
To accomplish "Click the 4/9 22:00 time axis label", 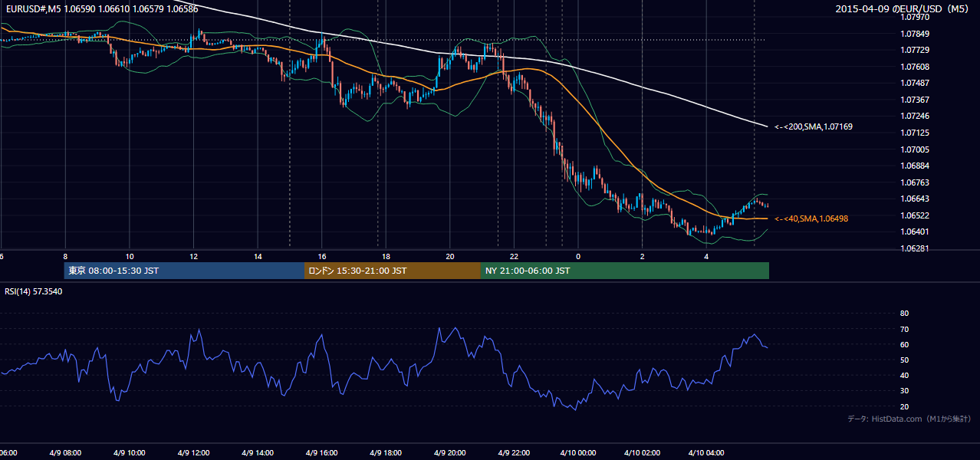I will [515, 453].
